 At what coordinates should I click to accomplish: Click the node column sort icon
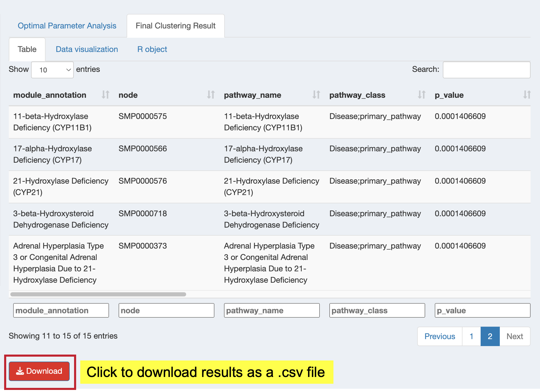tap(211, 95)
